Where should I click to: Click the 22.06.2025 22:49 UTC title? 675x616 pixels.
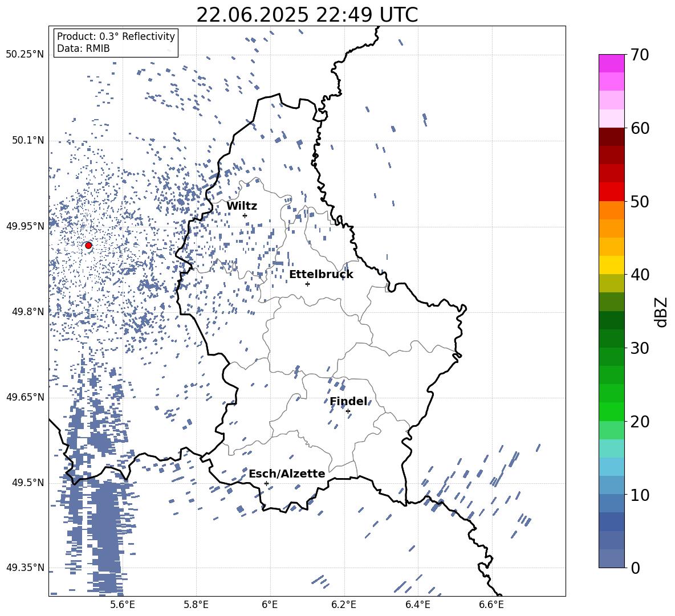[307, 15]
